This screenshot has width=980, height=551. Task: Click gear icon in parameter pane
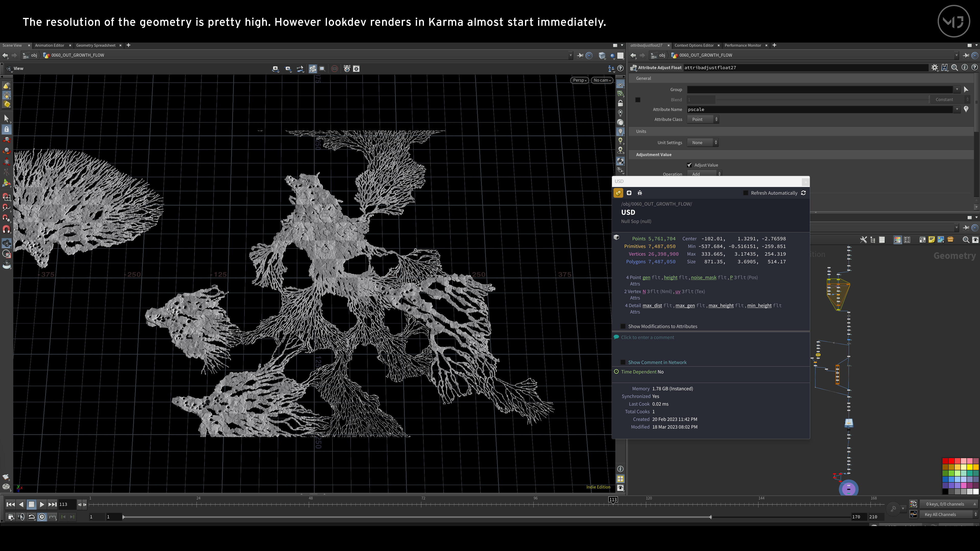coord(934,67)
